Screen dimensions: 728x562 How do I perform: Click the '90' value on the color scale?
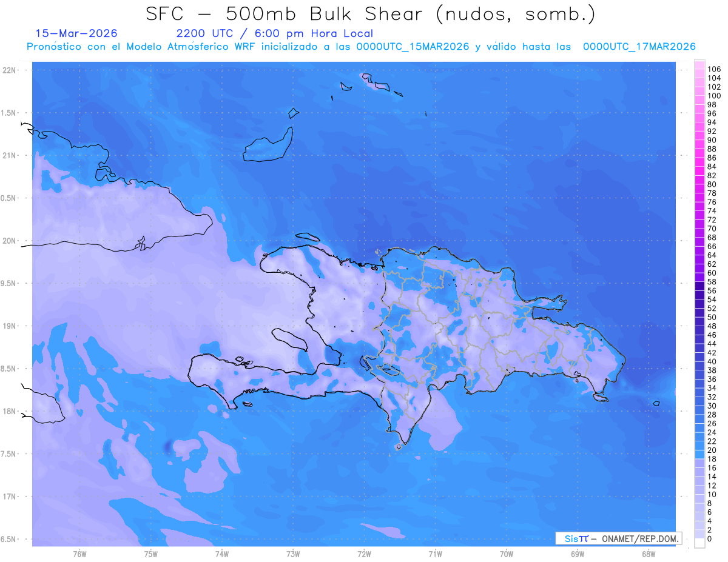(x=712, y=140)
